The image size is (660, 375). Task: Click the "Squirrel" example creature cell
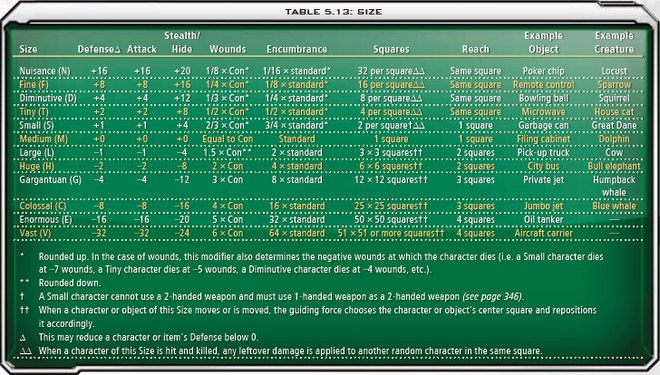614,98
